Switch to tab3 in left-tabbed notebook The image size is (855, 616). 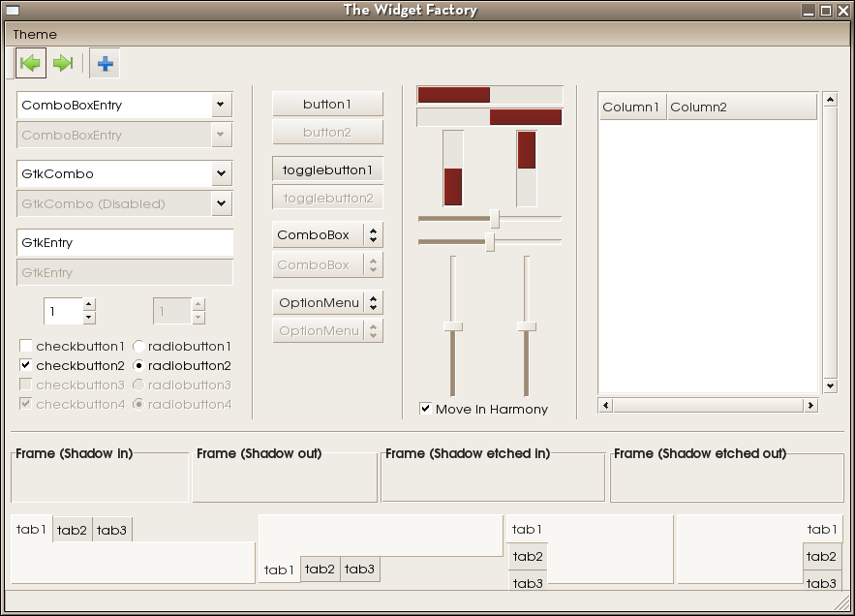[x=528, y=582]
